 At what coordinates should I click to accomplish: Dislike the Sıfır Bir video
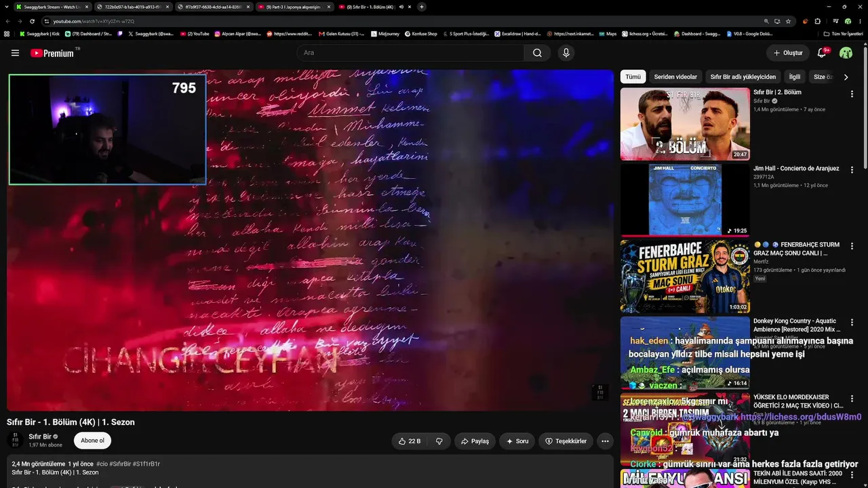click(439, 441)
